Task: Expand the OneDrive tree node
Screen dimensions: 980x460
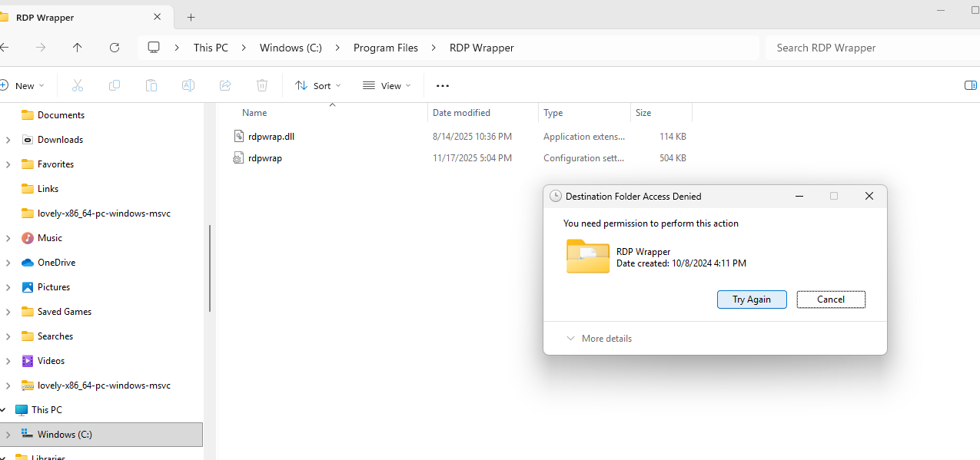Action: pos(8,263)
